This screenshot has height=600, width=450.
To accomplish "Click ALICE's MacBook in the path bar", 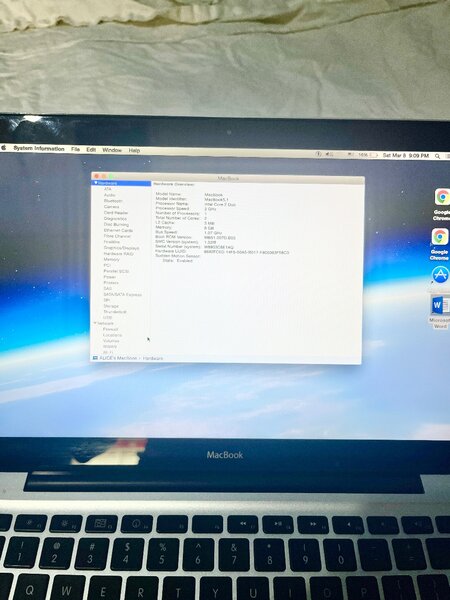I will pyautogui.click(x=118, y=358).
